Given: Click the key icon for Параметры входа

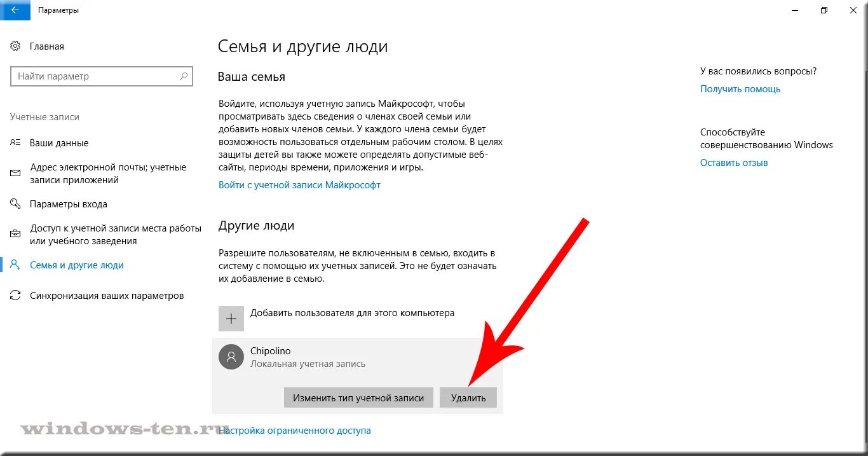Looking at the screenshot, I should click(15, 204).
